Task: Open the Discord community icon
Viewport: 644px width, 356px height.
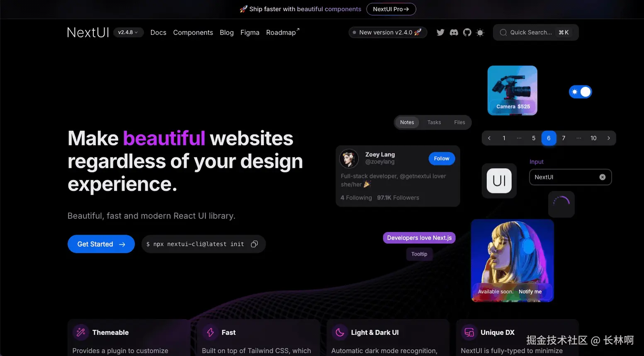Action: 454,32
